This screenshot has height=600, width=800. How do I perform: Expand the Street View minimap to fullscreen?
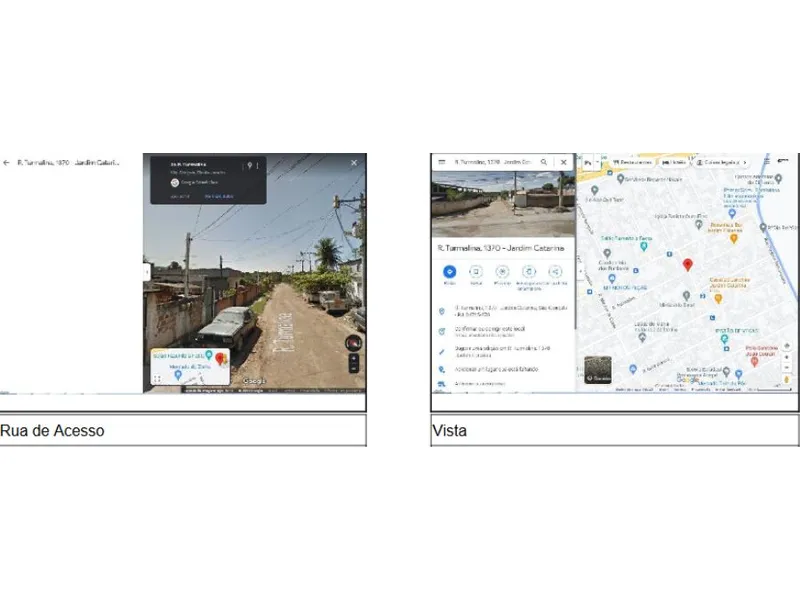pos(157,379)
